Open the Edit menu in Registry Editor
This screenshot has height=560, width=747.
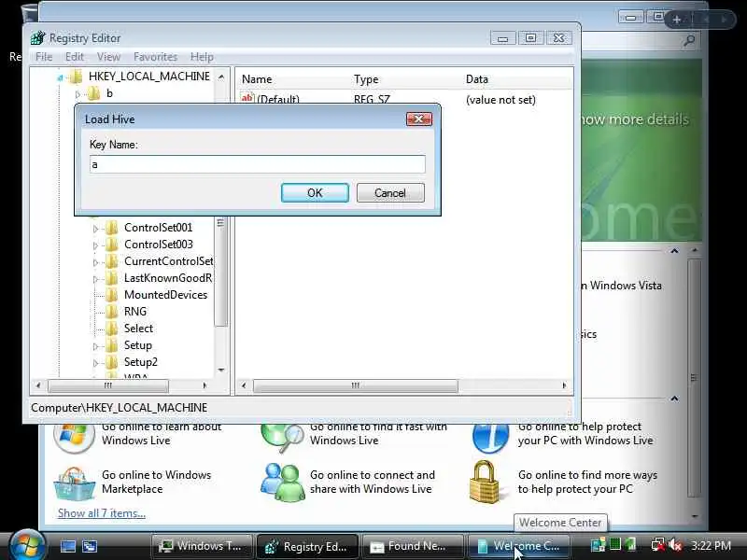pyautogui.click(x=75, y=57)
